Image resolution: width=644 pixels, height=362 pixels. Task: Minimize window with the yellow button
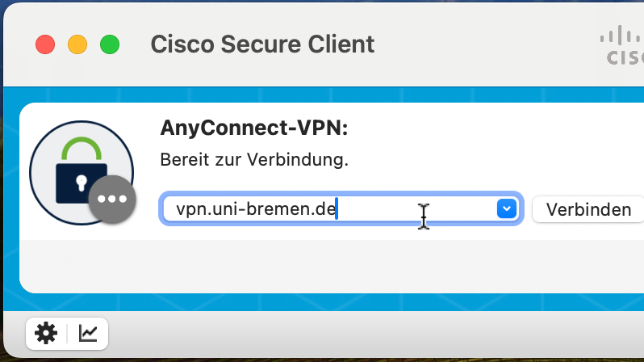click(77, 44)
